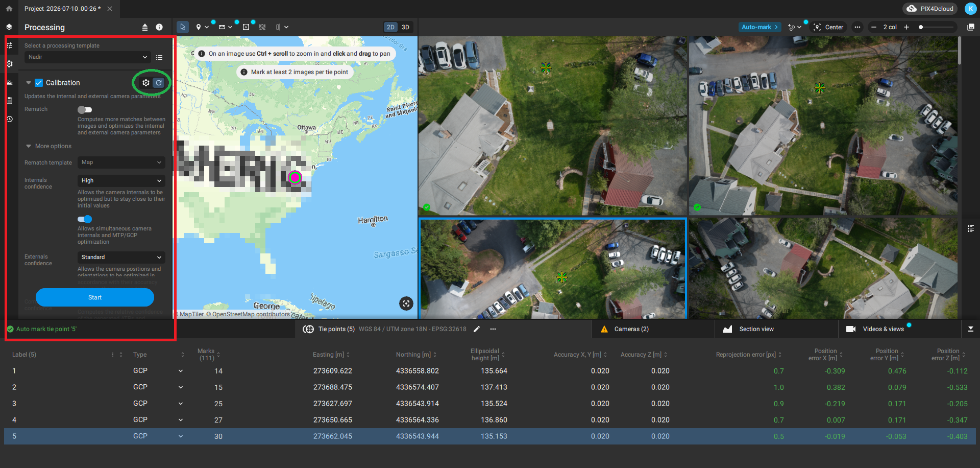
Task: Select the region of interest tool
Action: (246, 27)
